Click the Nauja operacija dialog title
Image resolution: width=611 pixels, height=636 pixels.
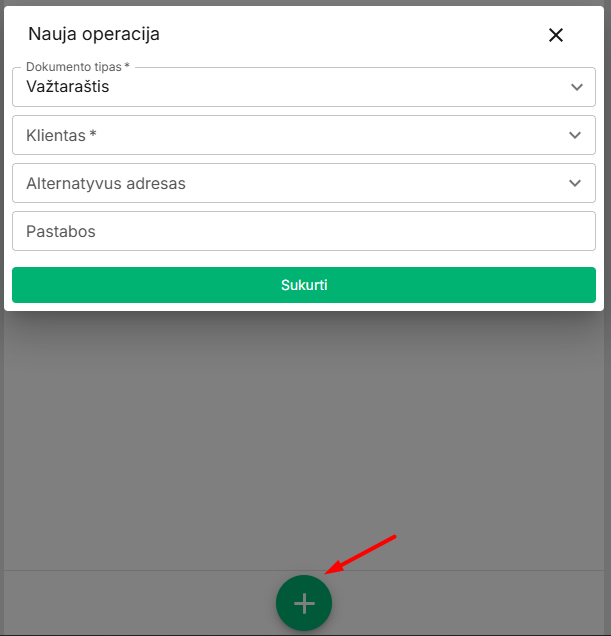[x=94, y=34]
